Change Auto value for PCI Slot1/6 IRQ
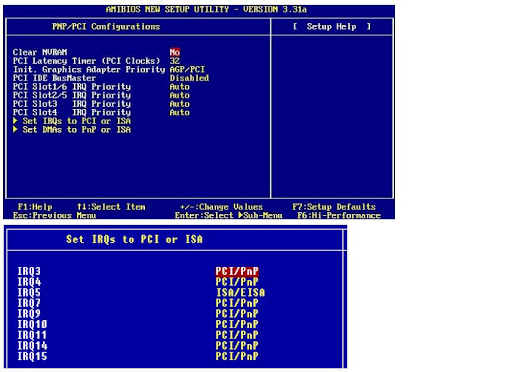 pyautogui.click(x=180, y=87)
